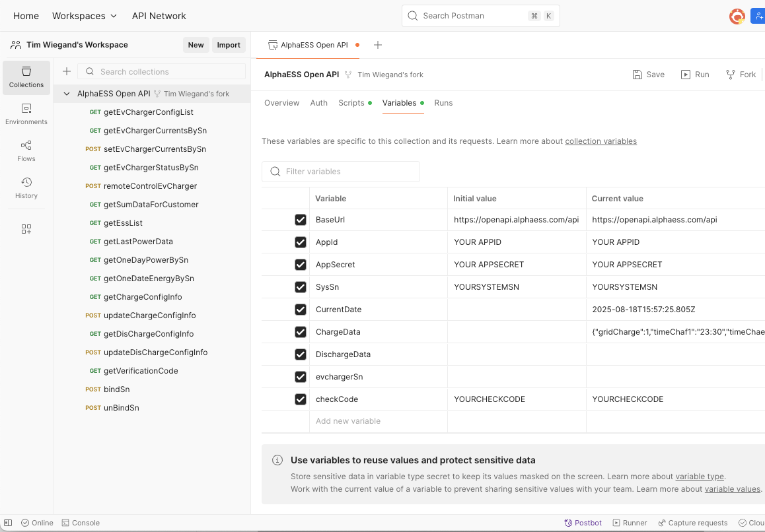Click the configure sidebar grid-plus icon
Image resolution: width=765 pixels, height=532 pixels.
26,229
